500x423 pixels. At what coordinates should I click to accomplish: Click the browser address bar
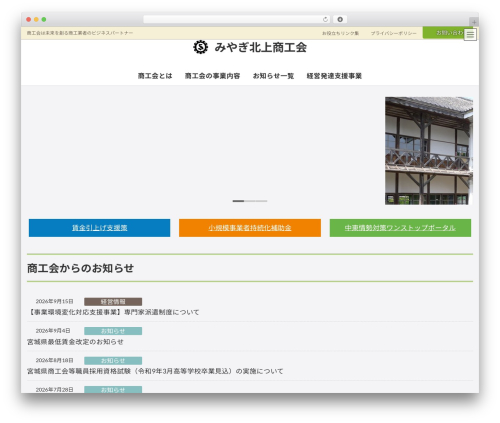coord(236,19)
